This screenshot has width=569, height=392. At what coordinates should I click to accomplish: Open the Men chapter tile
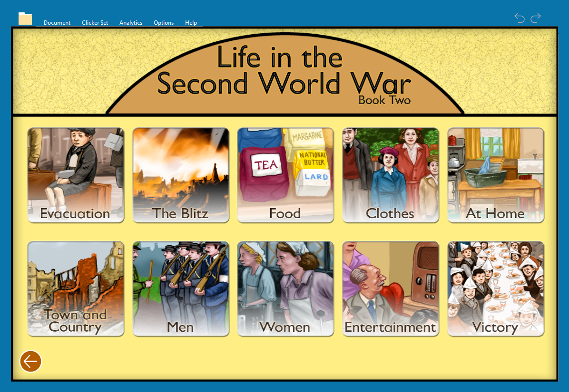(x=181, y=288)
